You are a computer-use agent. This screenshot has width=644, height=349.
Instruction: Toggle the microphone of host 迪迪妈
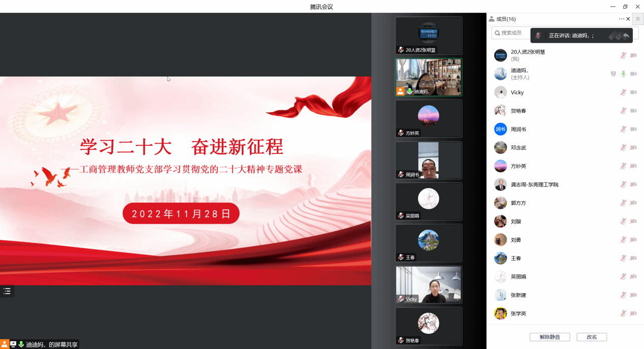coord(623,74)
